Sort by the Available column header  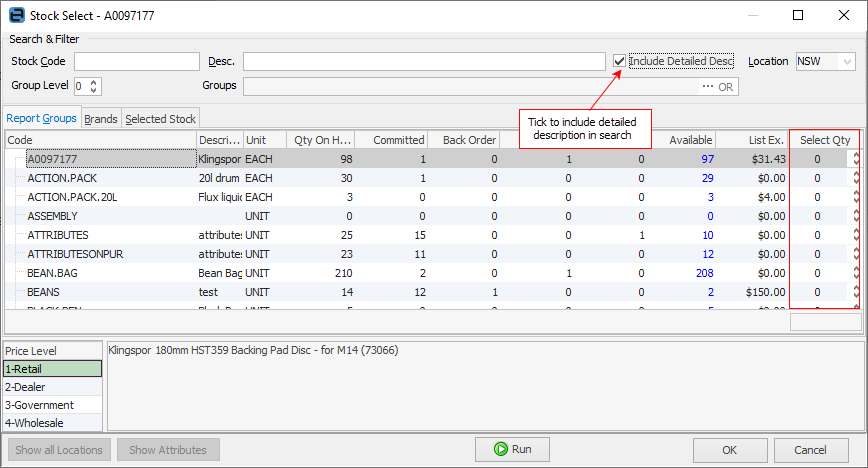690,140
